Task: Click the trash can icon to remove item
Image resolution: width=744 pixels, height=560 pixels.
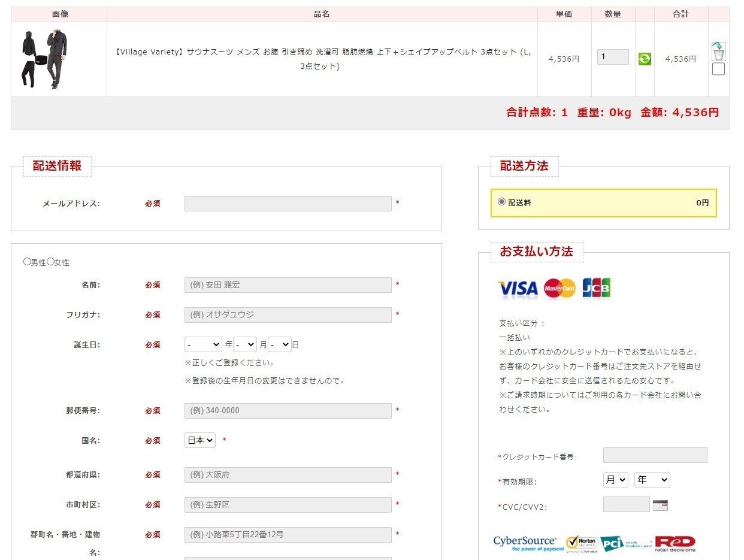Action: [718, 53]
